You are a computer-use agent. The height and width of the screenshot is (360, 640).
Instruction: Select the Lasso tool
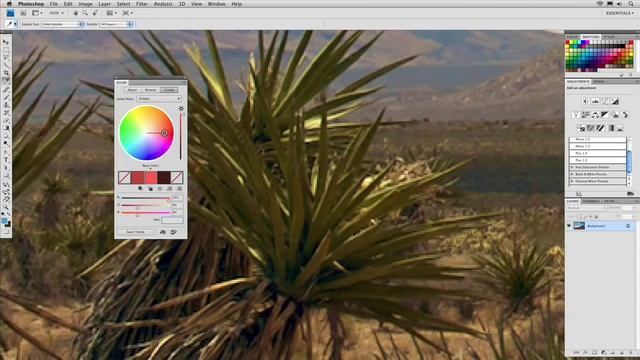6,58
